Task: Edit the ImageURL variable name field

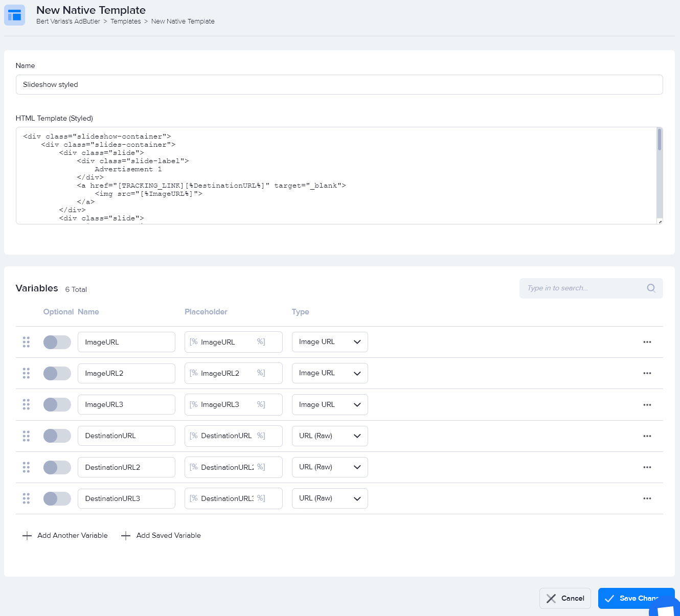Action: (x=126, y=342)
